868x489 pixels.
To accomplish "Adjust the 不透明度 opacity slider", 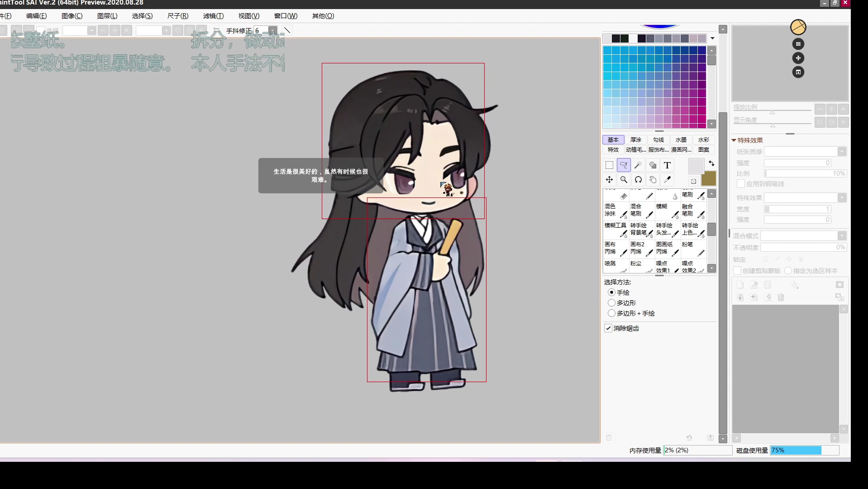I will point(803,248).
